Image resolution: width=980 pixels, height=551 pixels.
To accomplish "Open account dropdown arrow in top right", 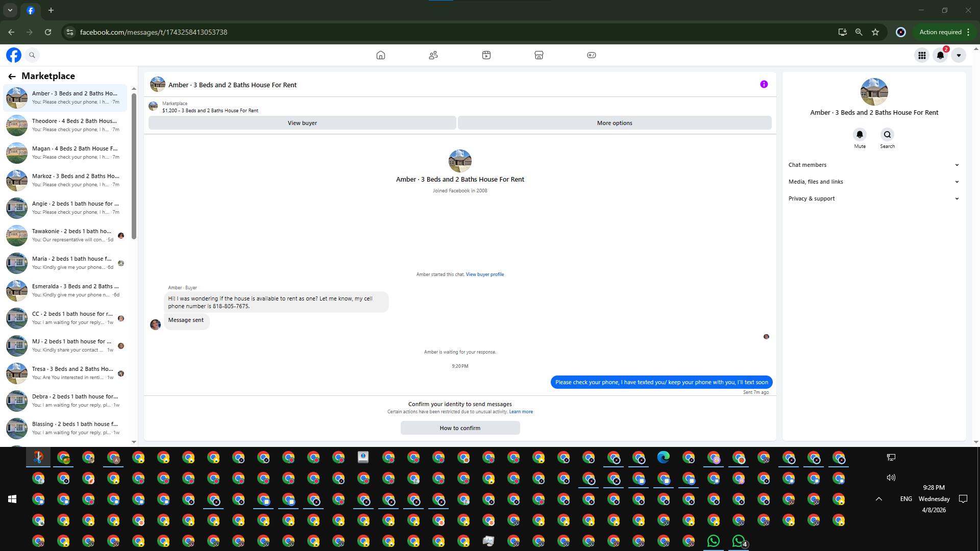I will pyautogui.click(x=959, y=55).
